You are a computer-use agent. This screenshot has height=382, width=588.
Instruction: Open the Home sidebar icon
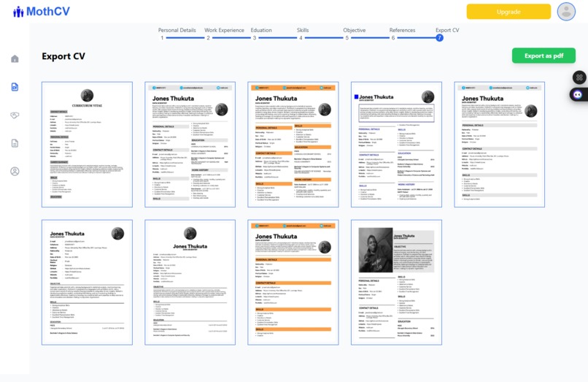click(15, 58)
